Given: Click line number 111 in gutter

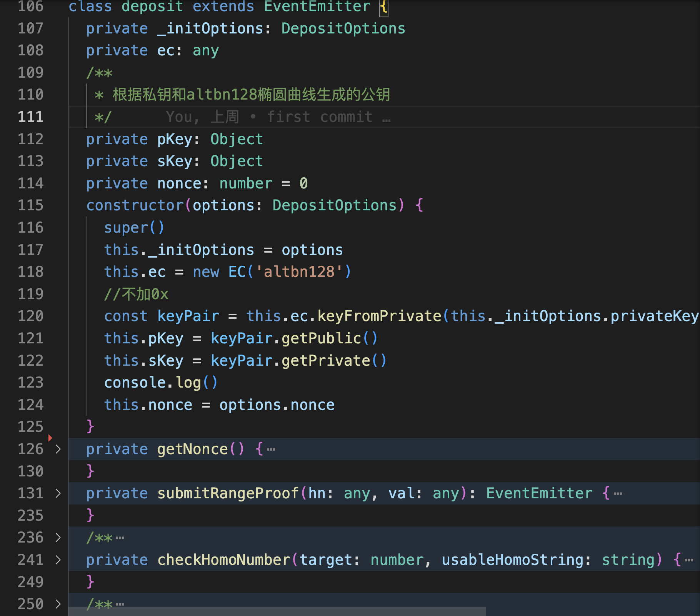Looking at the screenshot, I should [x=31, y=117].
